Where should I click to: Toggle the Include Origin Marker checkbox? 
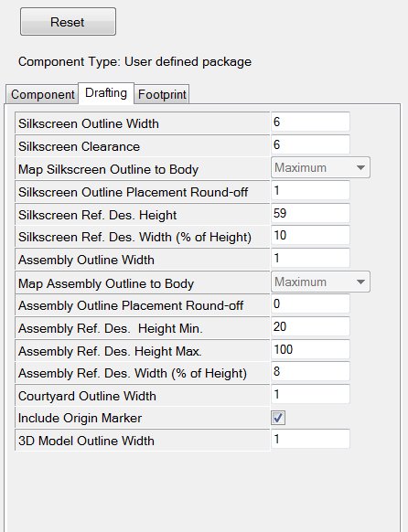[x=278, y=418]
